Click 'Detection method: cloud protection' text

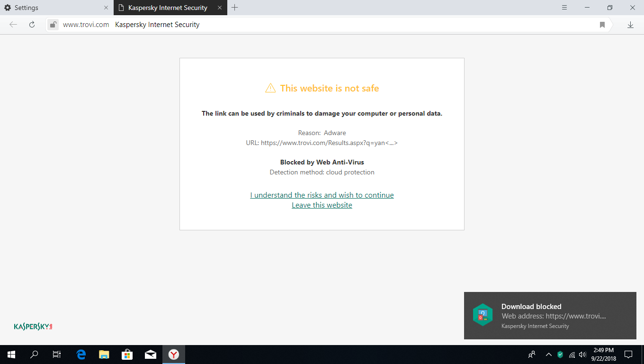point(322,172)
